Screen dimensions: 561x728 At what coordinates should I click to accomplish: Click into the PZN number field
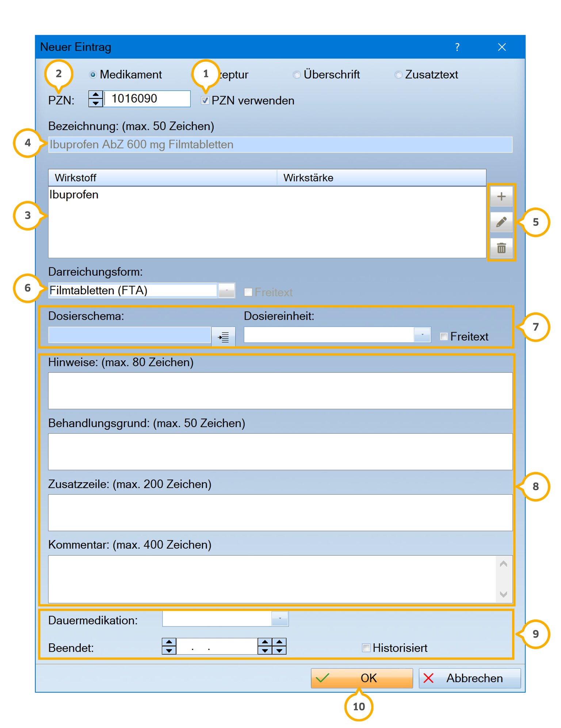tap(147, 99)
